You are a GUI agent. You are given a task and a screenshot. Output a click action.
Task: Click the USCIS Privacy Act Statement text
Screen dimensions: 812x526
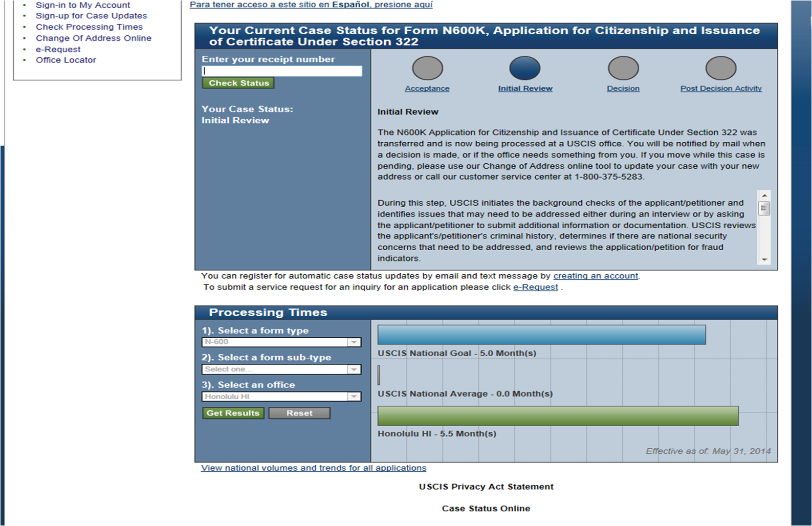click(486, 487)
